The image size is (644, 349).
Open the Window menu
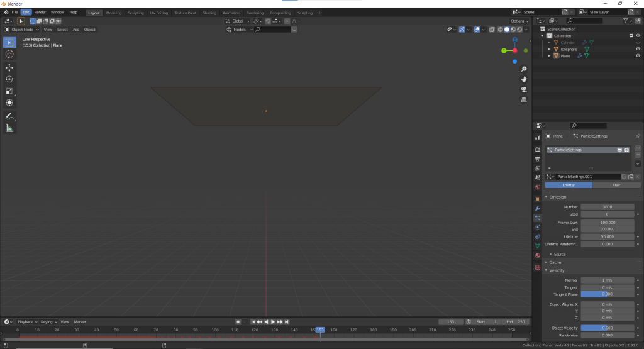coord(57,13)
